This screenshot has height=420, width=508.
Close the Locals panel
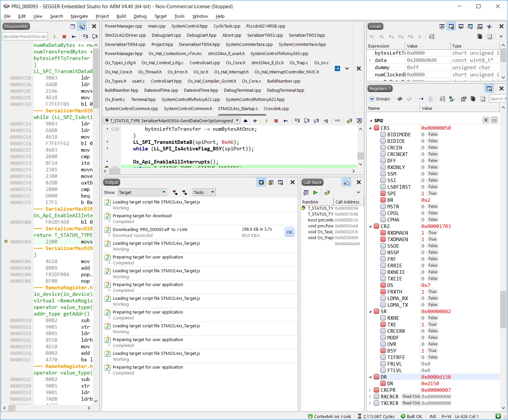click(x=501, y=26)
